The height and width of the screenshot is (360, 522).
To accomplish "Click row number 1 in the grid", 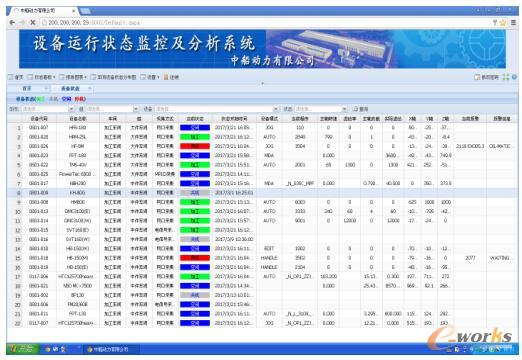I will [19, 128].
